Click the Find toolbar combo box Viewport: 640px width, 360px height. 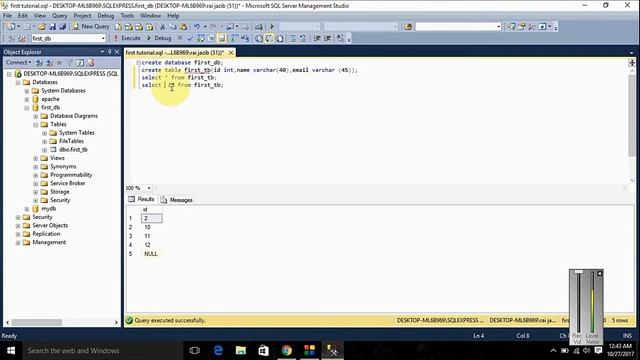click(x=458, y=27)
